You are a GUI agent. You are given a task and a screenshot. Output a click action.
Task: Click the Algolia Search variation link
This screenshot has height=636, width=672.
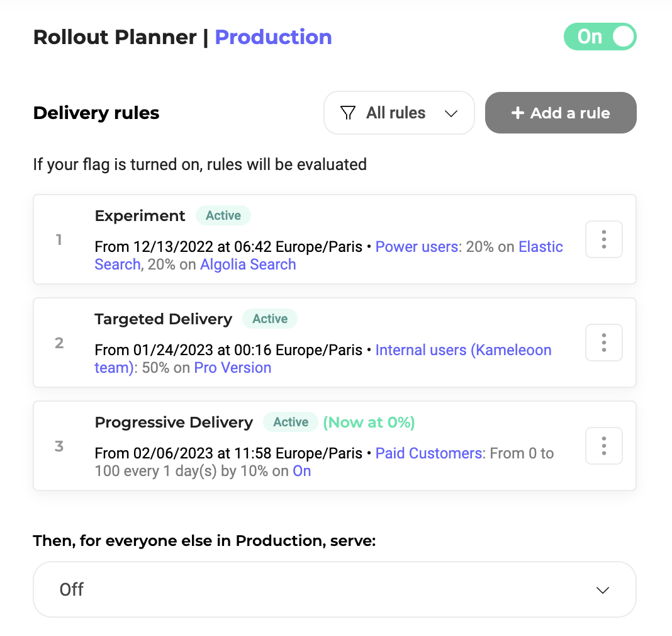pos(248,264)
